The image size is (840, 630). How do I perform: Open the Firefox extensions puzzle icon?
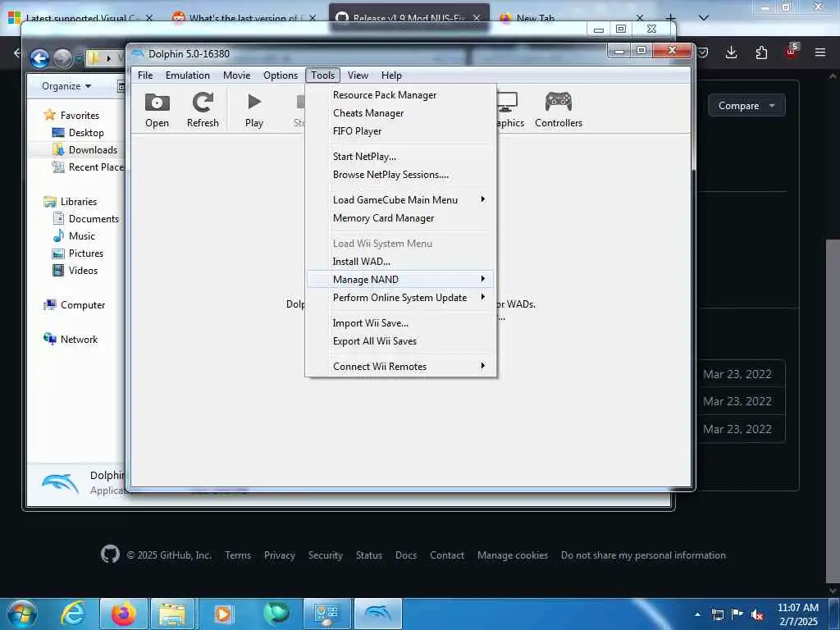tap(761, 52)
